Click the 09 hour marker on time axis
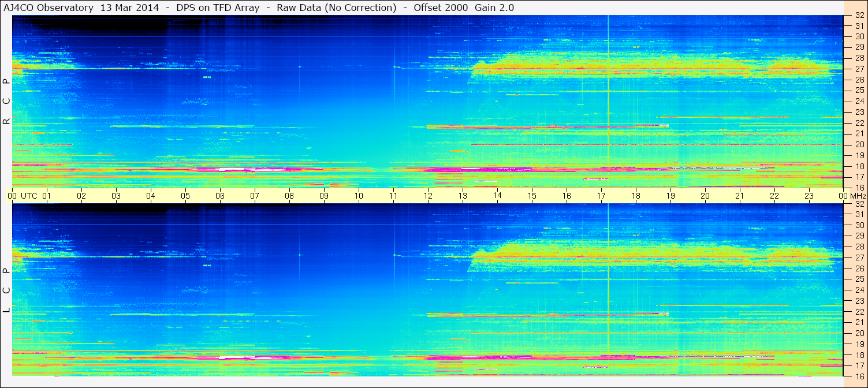This screenshot has width=868, height=388. [x=323, y=196]
